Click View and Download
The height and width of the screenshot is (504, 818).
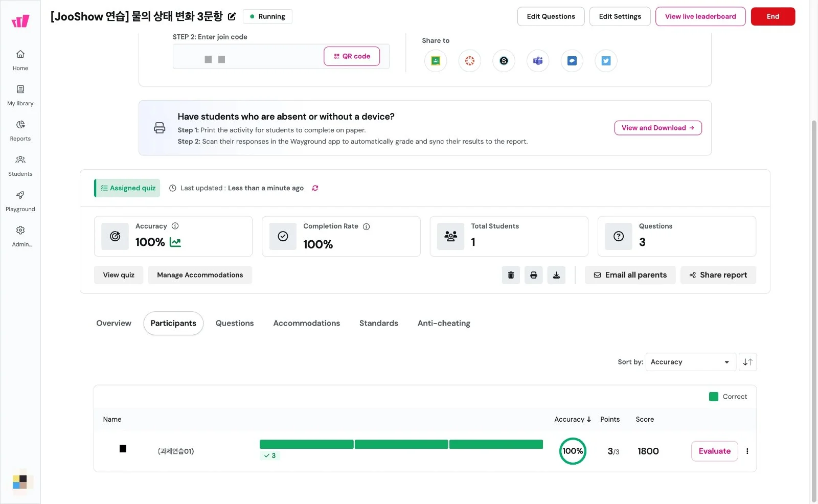[658, 128]
